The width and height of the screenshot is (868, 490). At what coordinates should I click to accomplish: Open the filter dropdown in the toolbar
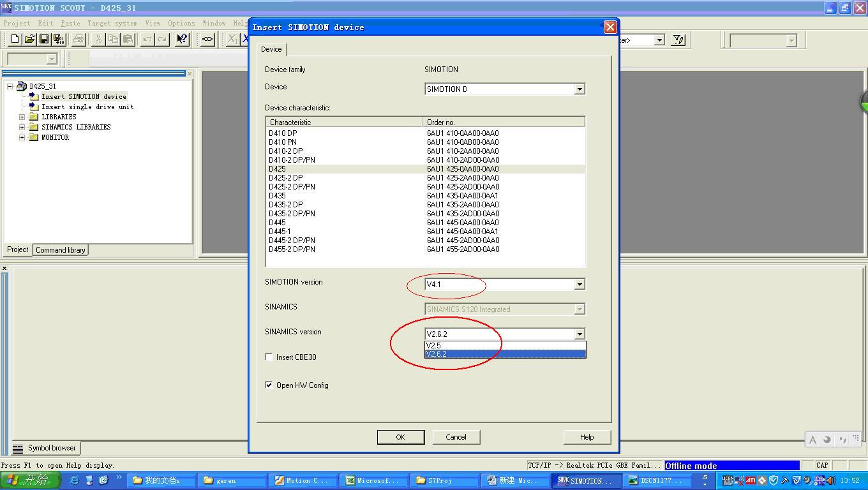click(x=659, y=40)
